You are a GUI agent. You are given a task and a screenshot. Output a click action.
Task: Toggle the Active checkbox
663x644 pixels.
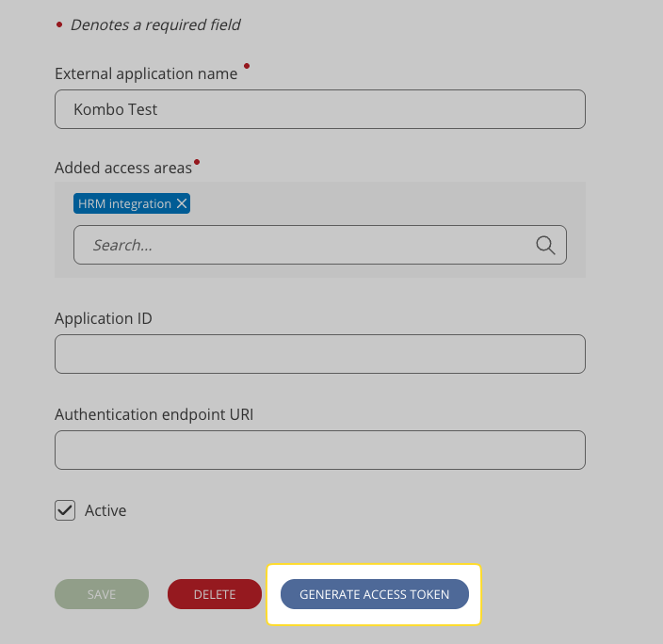pos(65,510)
